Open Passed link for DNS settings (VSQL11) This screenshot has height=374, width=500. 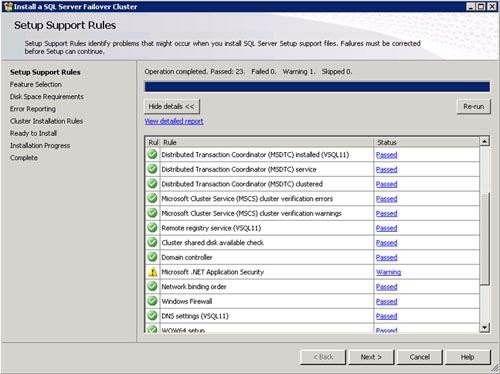click(386, 316)
